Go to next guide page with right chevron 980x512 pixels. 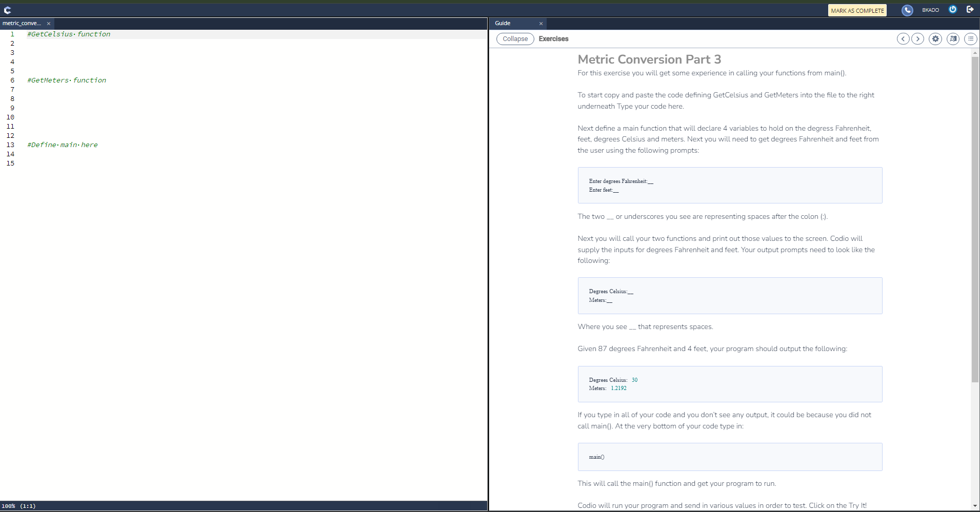tap(917, 38)
